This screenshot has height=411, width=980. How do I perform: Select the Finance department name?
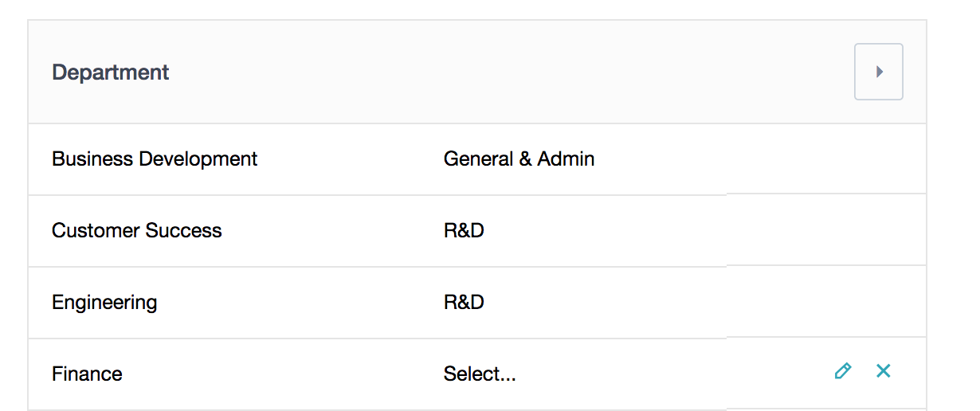87,374
